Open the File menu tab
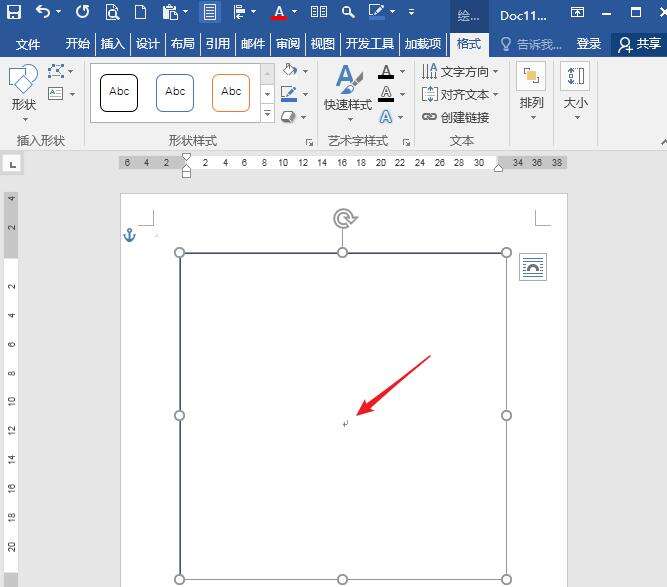 (x=28, y=44)
